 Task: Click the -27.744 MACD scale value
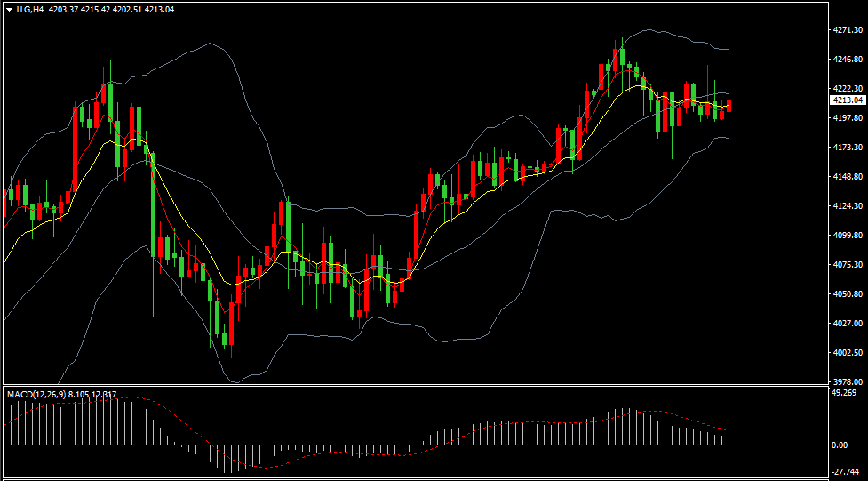(845, 472)
